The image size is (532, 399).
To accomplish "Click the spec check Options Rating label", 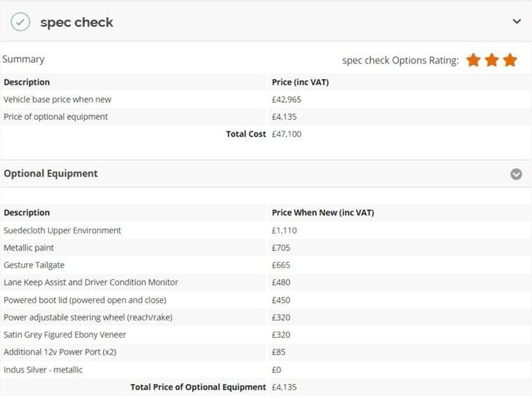I will 400,61.
